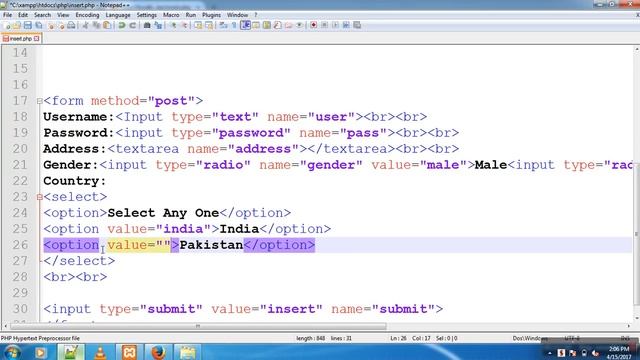Click the vertical scrollbar up arrow
Viewport: 640px width, 360px height.
(x=636, y=50)
